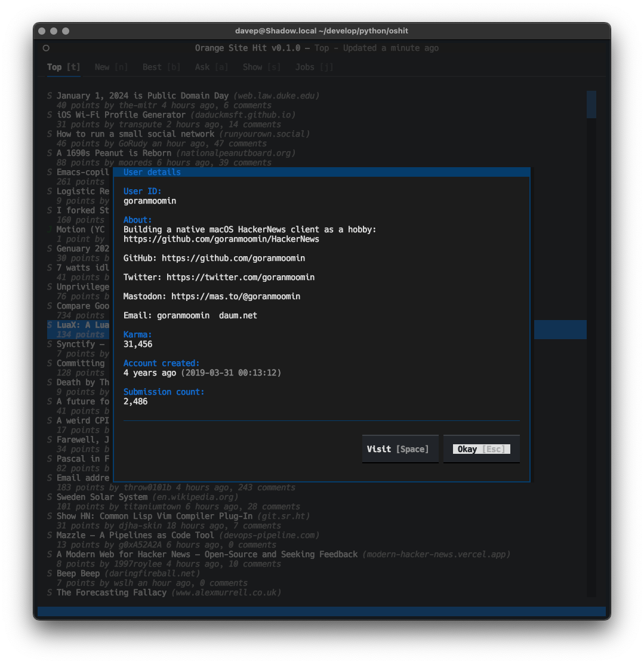Screen dimensions: 644x664
Task: Click the S marker next to "Email addre" story
Action: point(48,478)
